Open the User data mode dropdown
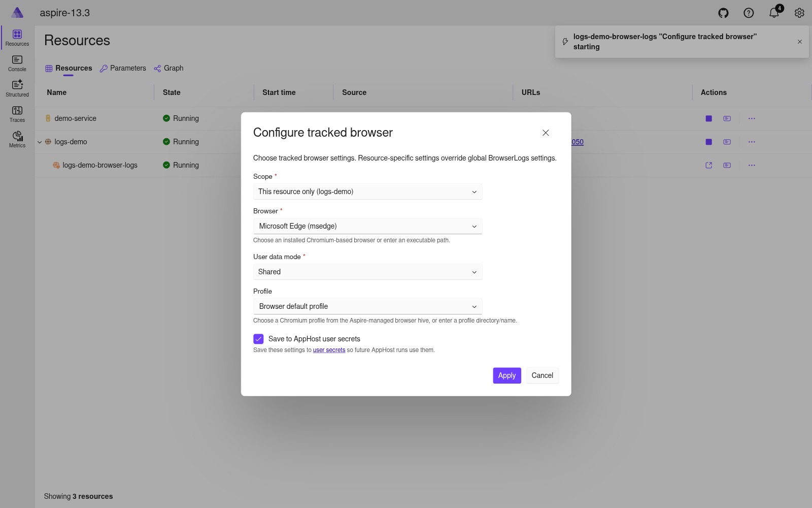This screenshot has height=508, width=812. coord(367,272)
